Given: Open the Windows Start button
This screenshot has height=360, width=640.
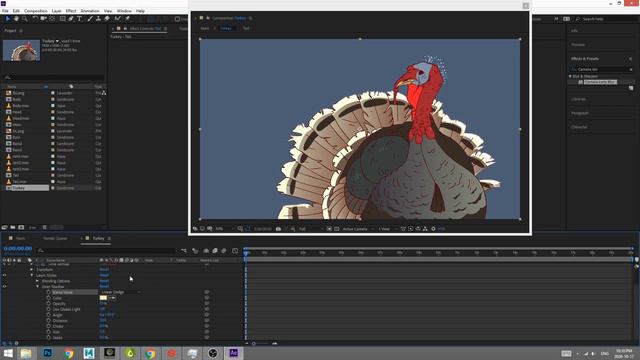Looking at the screenshot, I should coord(8,353).
